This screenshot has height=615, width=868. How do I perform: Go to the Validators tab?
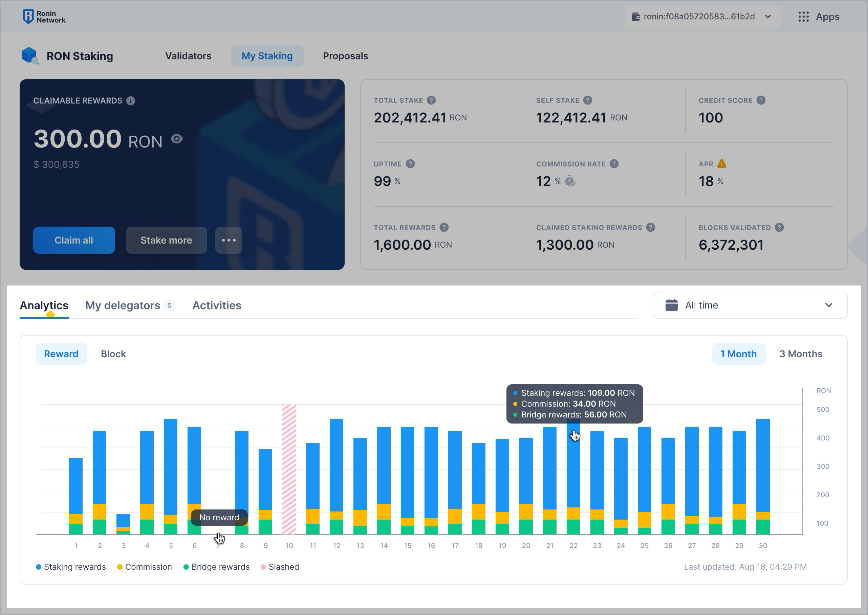(188, 56)
